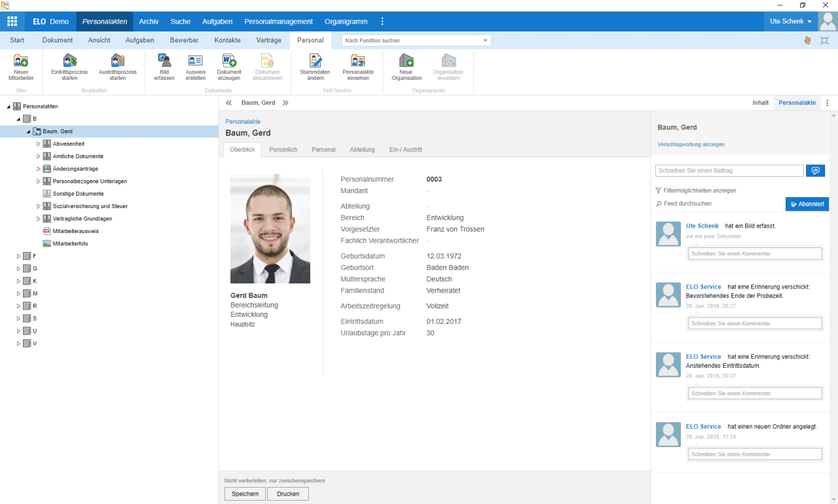
Task: Switch to the Ein-/ Austritt tab
Action: click(406, 150)
